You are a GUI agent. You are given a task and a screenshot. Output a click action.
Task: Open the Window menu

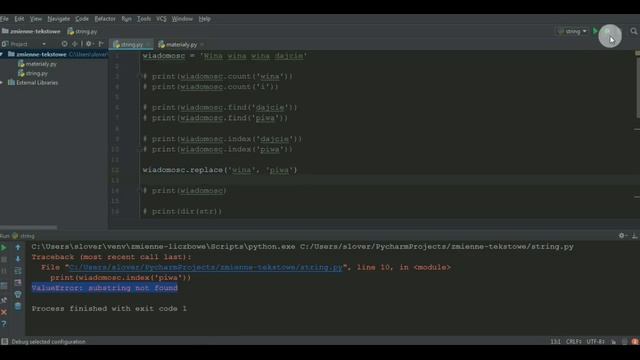[182, 19]
